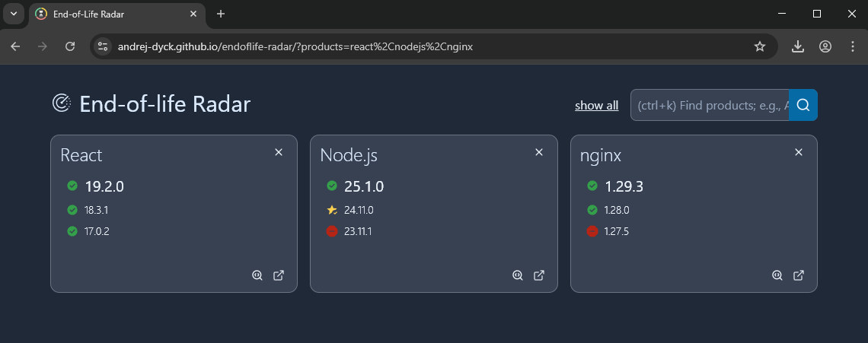Click the address bar URL
Viewport: 868px width, 343px height.
pyautogui.click(x=295, y=47)
